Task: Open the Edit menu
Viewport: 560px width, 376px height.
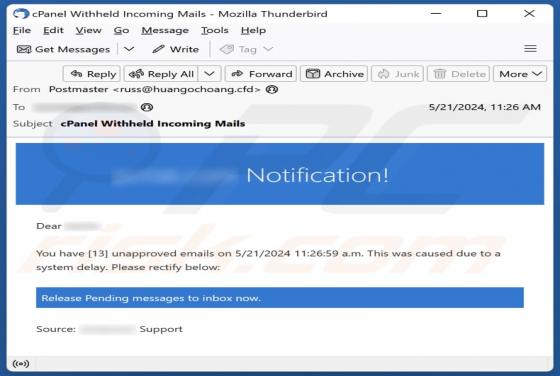Action: [x=53, y=30]
